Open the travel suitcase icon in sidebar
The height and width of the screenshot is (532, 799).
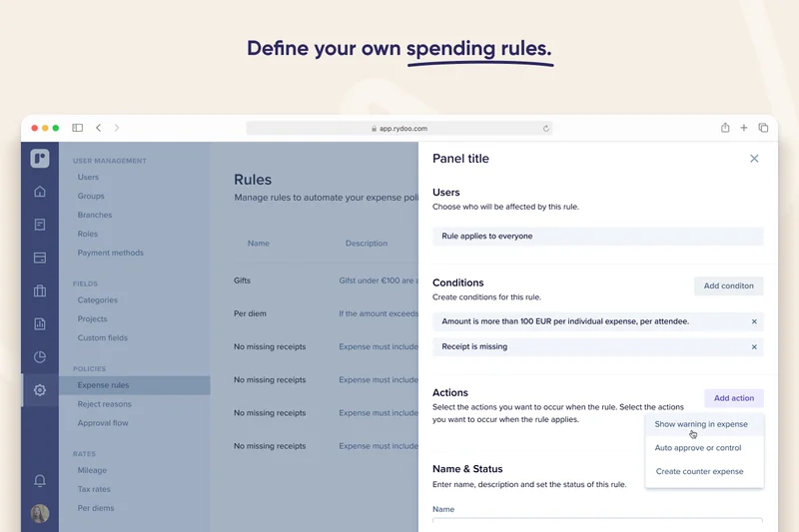point(40,291)
